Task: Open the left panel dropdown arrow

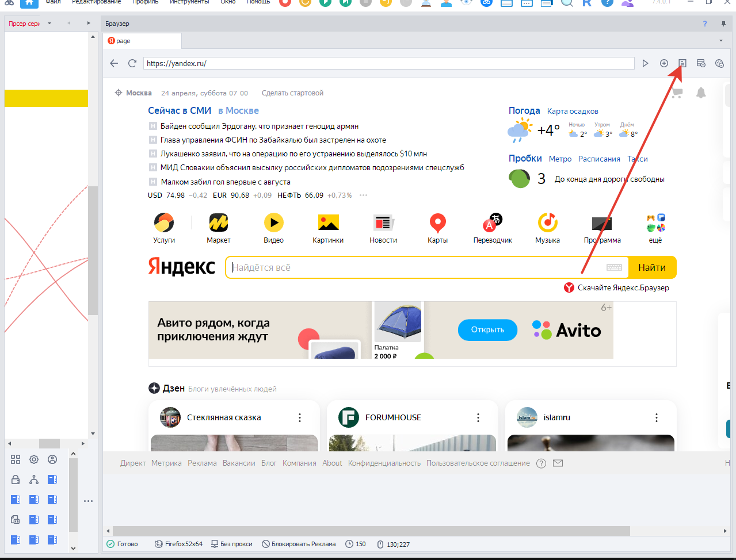Action: [49, 24]
